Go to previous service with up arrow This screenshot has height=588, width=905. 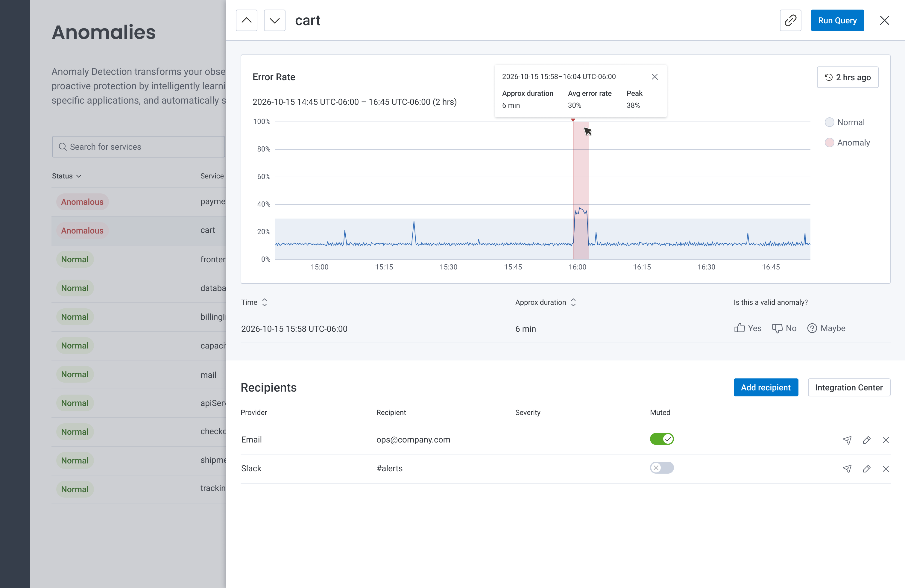pos(246,21)
